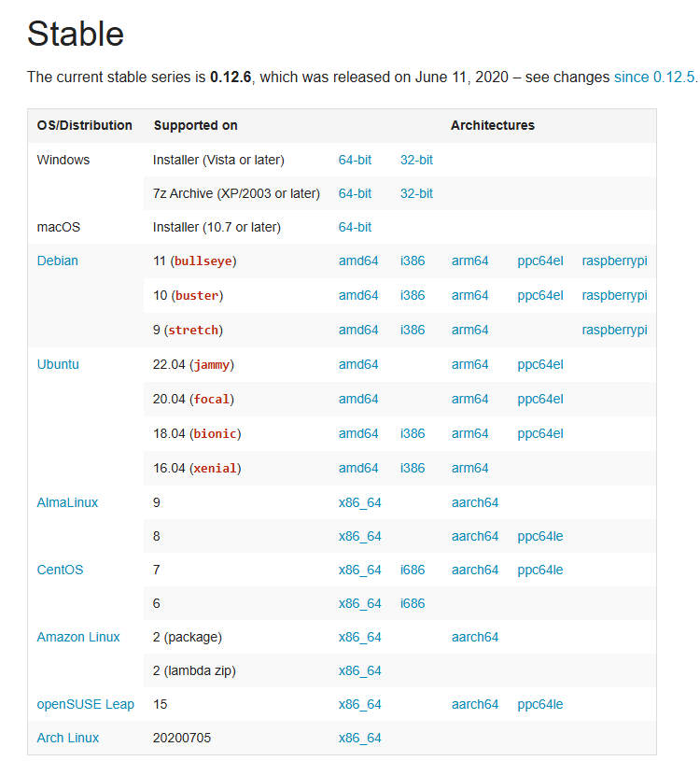Download Windows Installer 32-bit
Viewport: 700px width, 761px height.
tap(416, 161)
